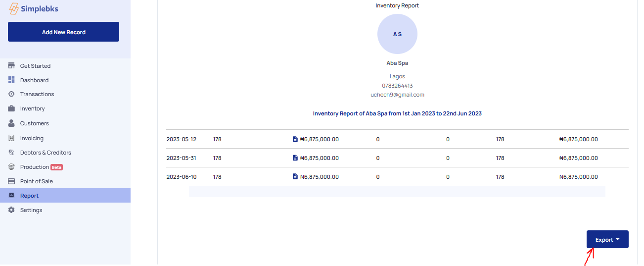Image resolution: width=644 pixels, height=266 pixels.
Task: Click the report date range title
Action: pos(397,113)
